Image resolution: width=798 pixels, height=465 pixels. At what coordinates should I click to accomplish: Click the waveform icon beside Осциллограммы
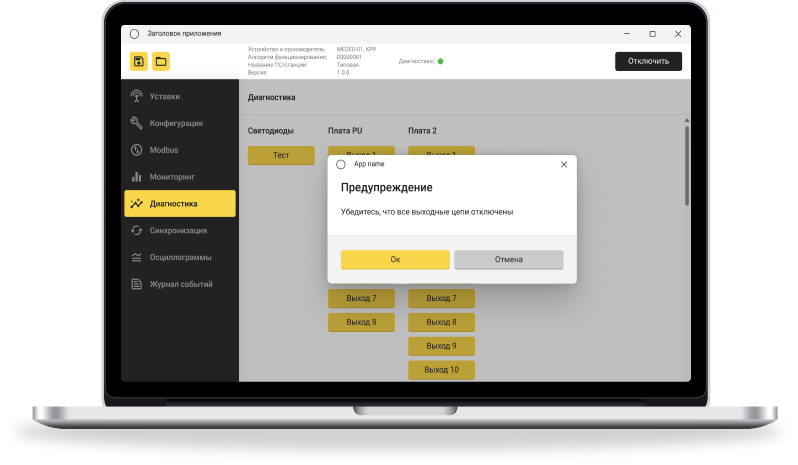[137, 257]
